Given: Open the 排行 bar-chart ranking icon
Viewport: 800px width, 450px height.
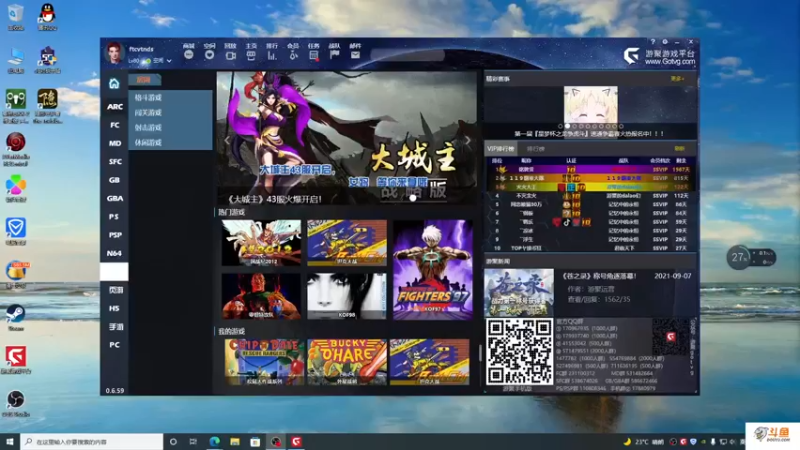Looking at the screenshot, I should click(x=272, y=55).
